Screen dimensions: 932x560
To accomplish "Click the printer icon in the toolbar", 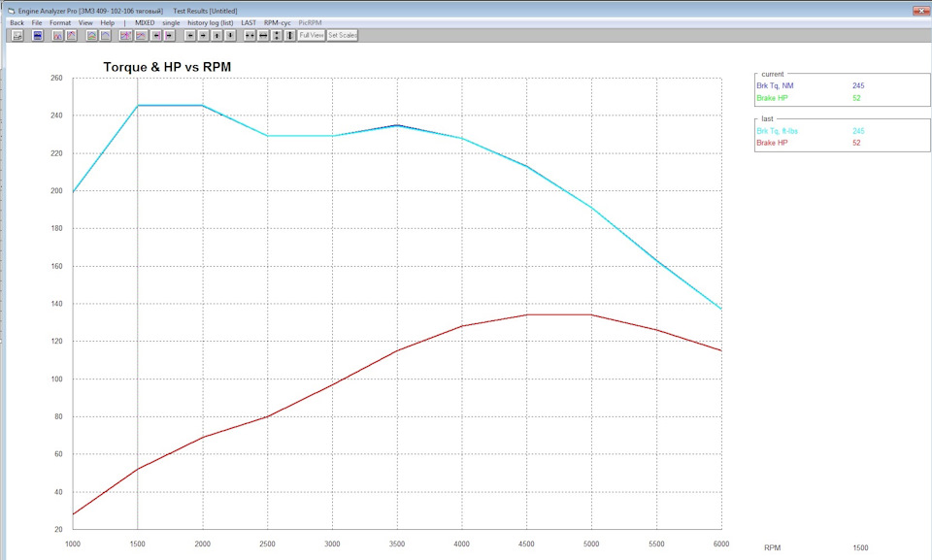I will tap(17, 36).
